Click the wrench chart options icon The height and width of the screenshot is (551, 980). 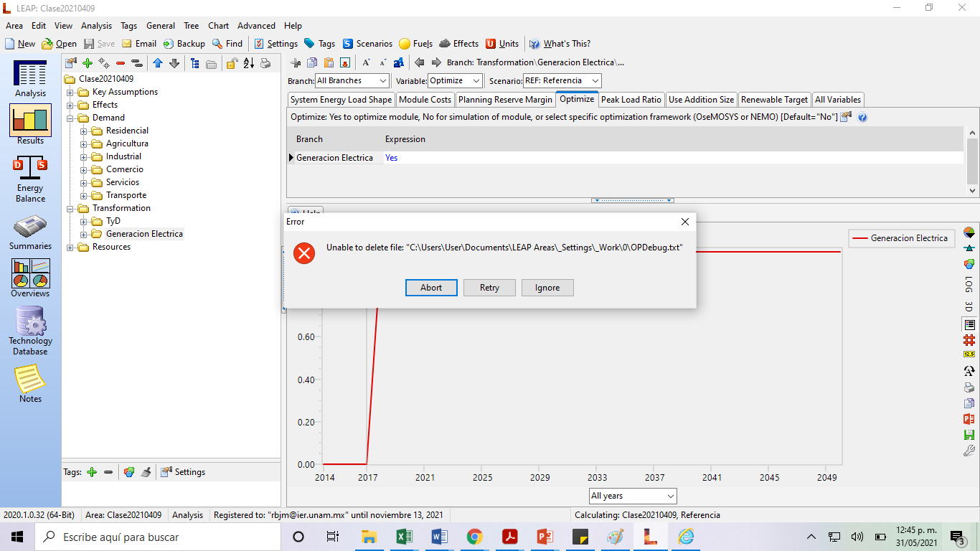click(969, 451)
